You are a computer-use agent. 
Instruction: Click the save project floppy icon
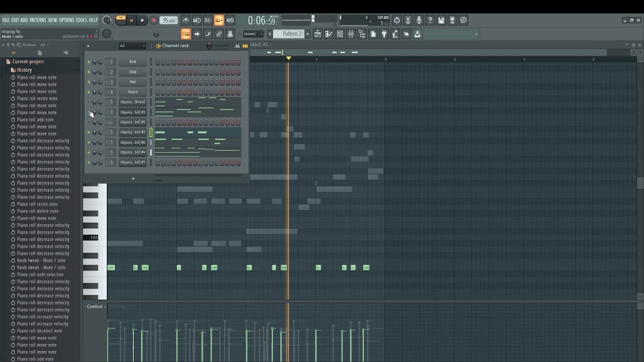[441, 21]
